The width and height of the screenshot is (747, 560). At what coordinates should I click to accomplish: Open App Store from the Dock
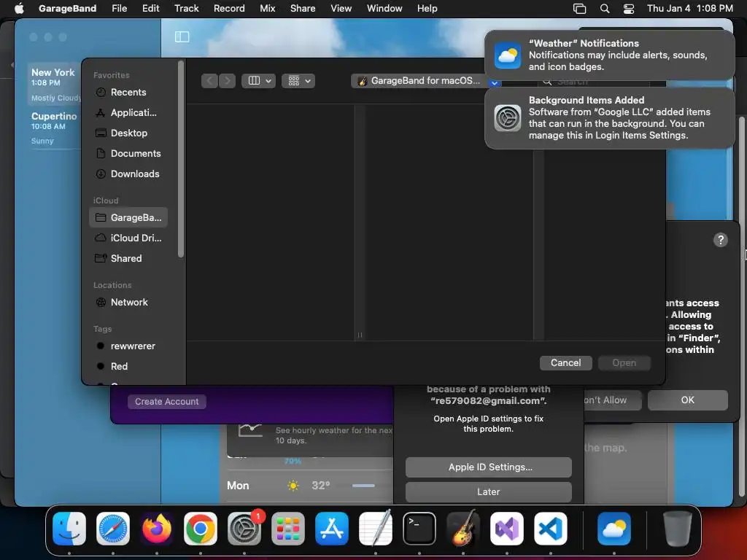[332, 529]
